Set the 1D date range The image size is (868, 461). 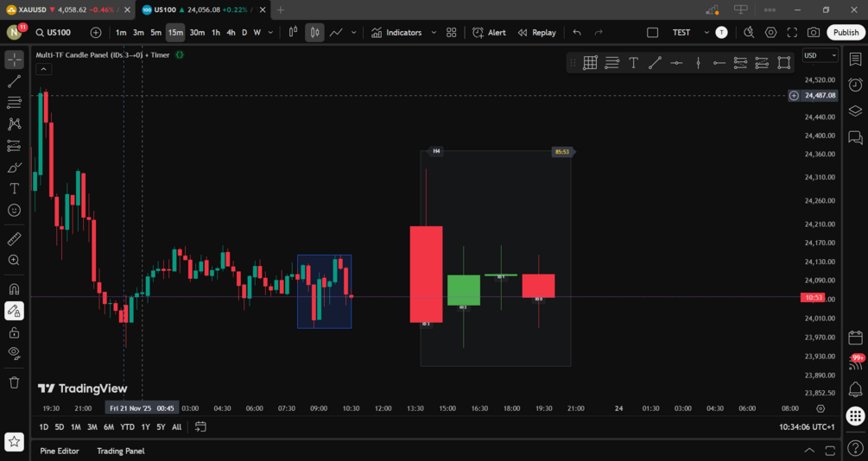(44, 427)
